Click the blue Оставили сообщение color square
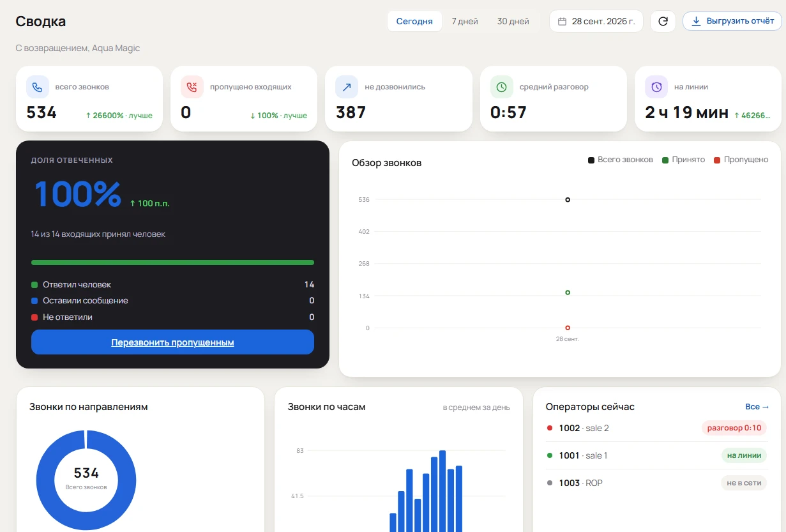786x532 pixels. (34, 301)
